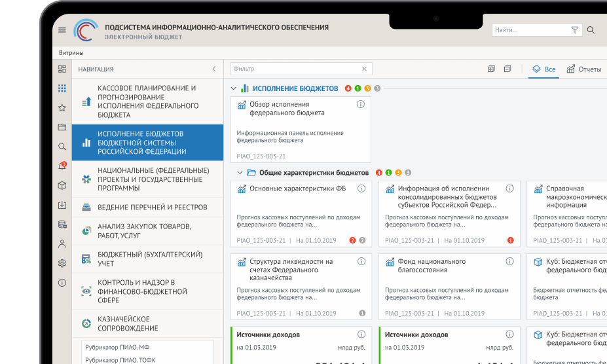Switch to the Отчеты tab
Image resolution: width=607 pixels, height=364 pixels.
584,69
